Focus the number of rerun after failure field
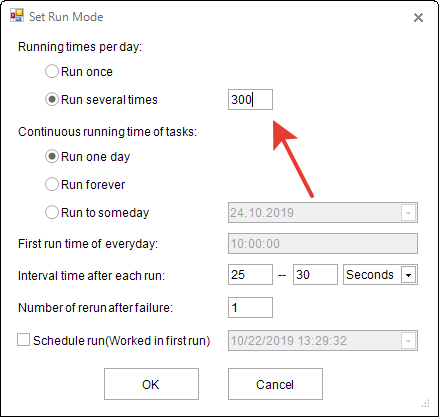 point(250,307)
